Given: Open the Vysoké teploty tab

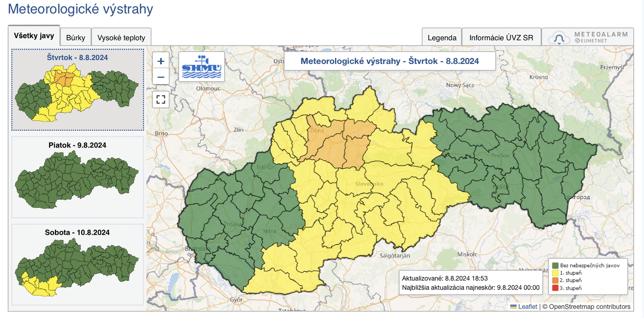Looking at the screenshot, I should coord(121,38).
